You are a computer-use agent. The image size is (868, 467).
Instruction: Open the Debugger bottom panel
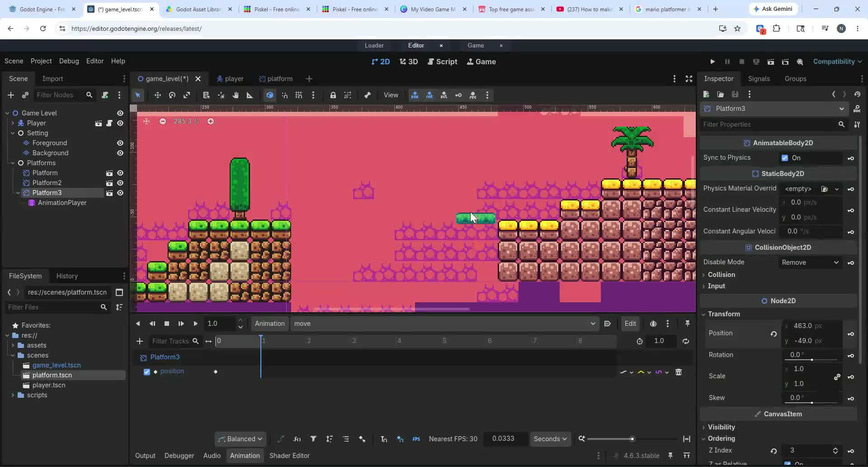pyautogui.click(x=179, y=456)
